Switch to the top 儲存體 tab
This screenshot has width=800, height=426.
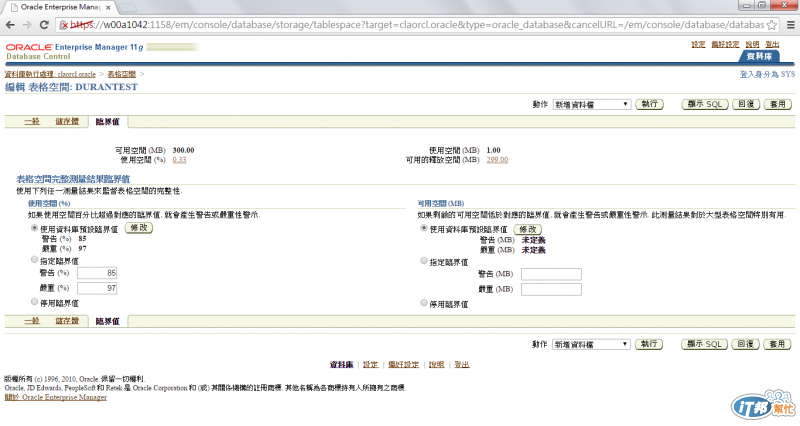click(x=67, y=121)
